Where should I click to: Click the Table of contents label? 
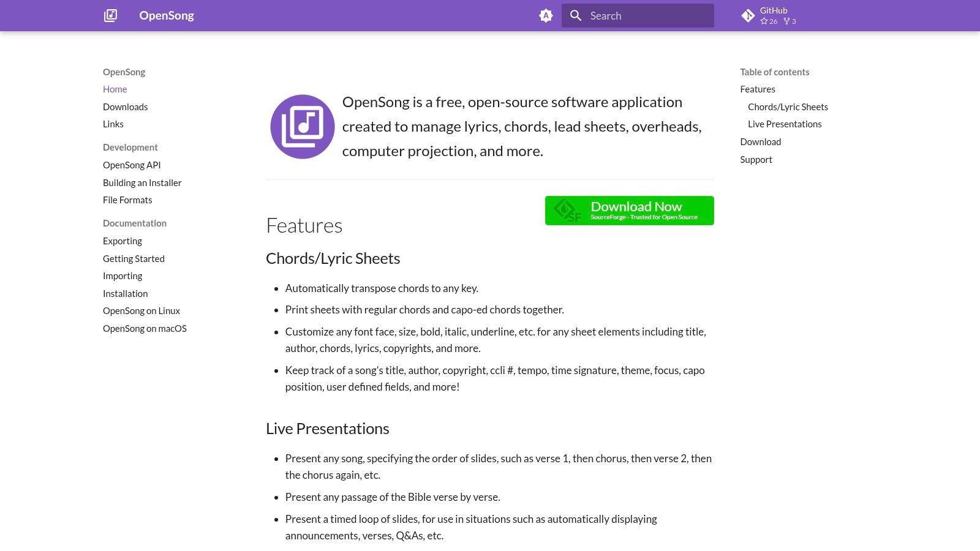point(774,72)
